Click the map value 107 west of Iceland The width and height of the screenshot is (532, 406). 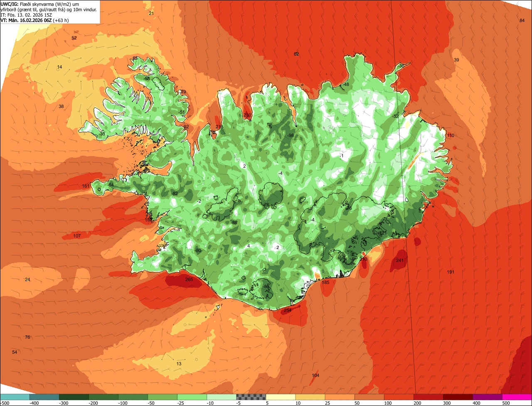tap(77, 236)
